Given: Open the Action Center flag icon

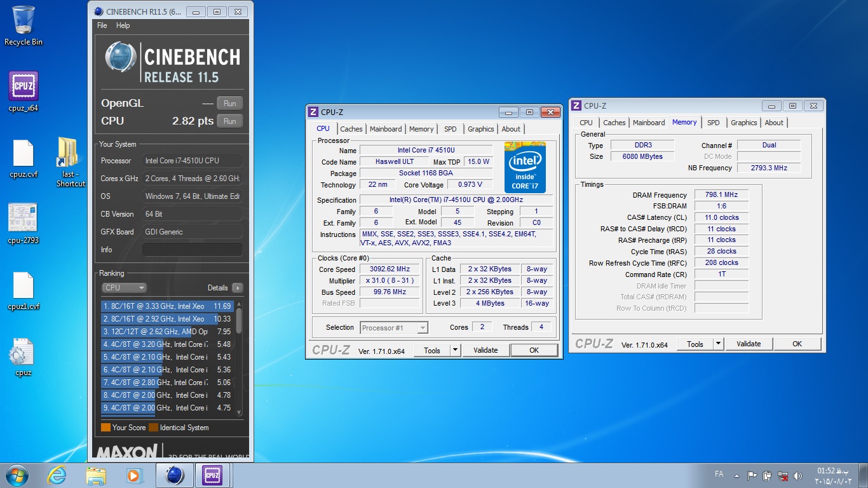Looking at the screenshot, I should coord(752,475).
